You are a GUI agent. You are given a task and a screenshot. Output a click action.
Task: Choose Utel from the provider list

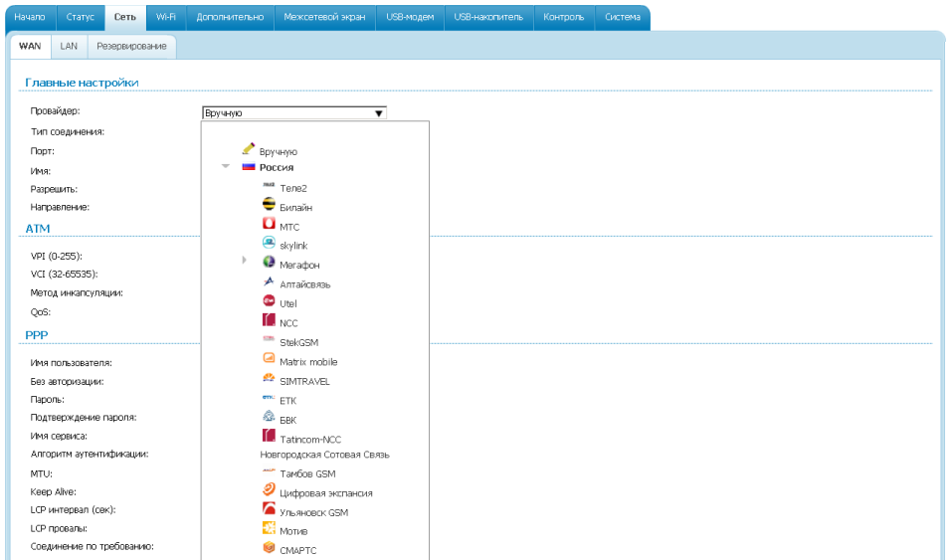(x=288, y=304)
